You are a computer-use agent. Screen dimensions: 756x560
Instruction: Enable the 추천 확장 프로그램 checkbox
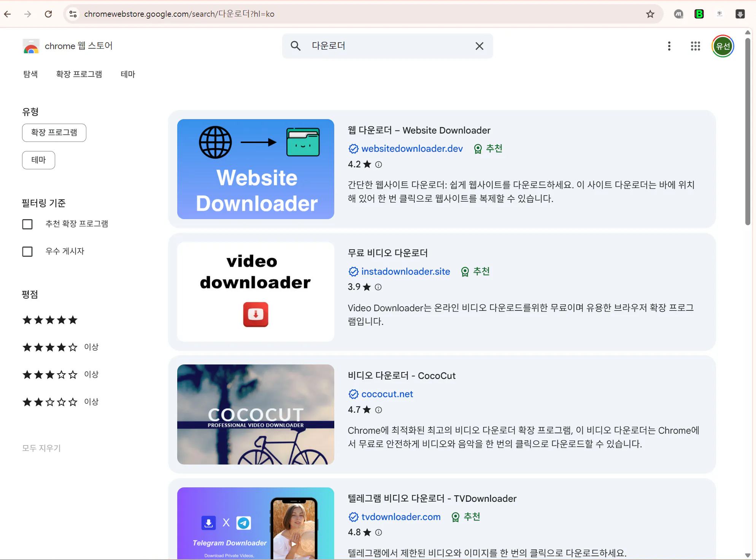point(27,224)
